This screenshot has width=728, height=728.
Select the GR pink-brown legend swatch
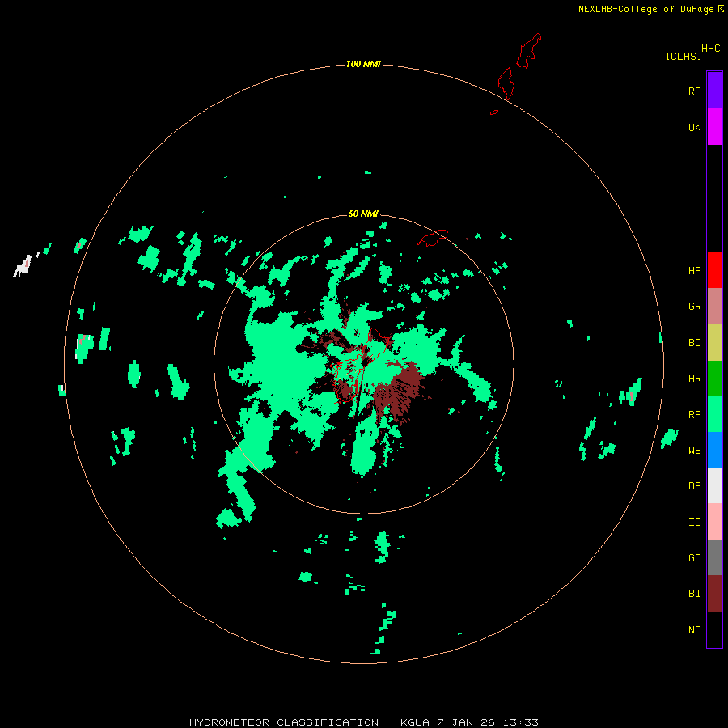pyautogui.click(x=714, y=307)
